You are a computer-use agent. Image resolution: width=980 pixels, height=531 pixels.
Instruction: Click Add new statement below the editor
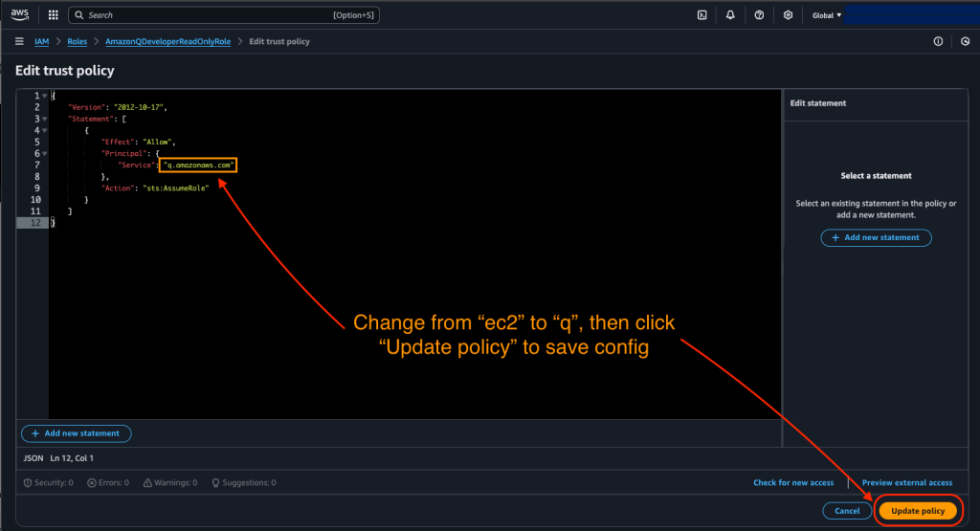click(77, 433)
